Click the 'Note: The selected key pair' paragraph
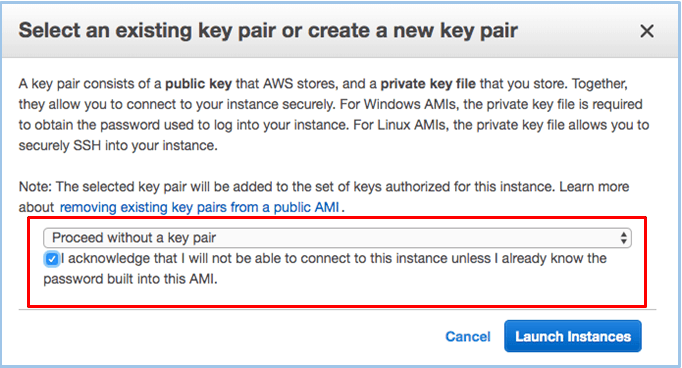 (x=324, y=197)
